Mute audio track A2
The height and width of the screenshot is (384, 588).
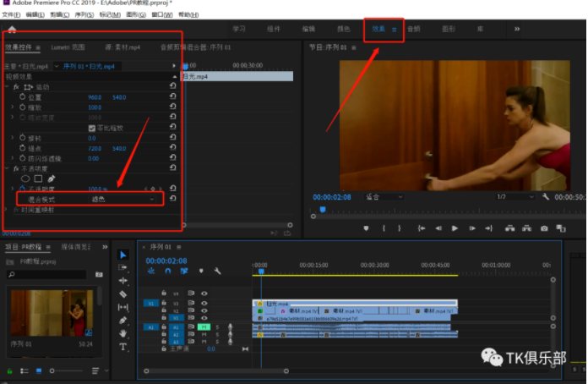(204, 334)
